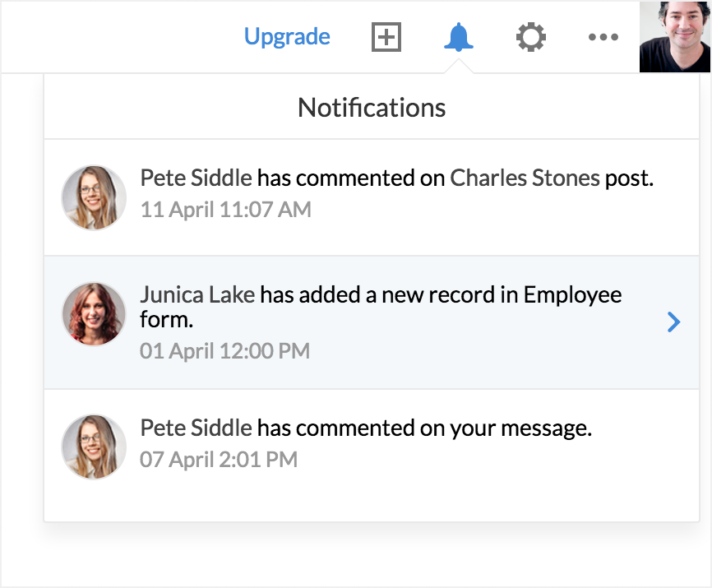Click the 11 April 11:07 AM timestamp

click(225, 210)
